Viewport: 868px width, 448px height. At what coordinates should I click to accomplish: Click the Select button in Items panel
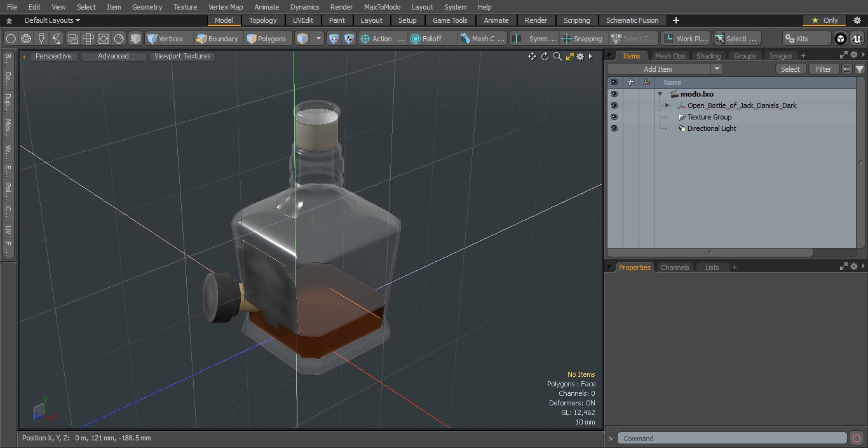pyautogui.click(x=790, y=69)
